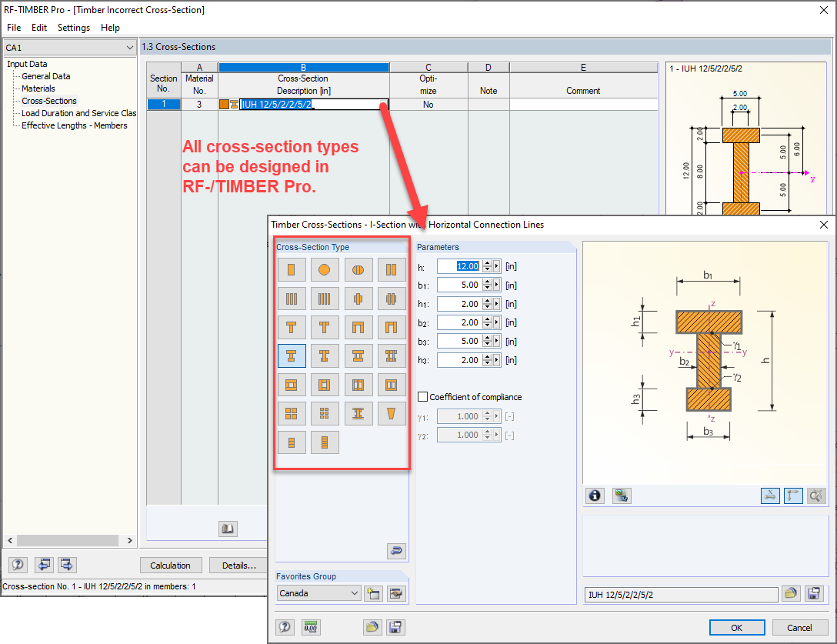The width and height of the screenshot is (837, 644).
Task: Choose the three-rectangle section type
Action: (x=292, y=299)
